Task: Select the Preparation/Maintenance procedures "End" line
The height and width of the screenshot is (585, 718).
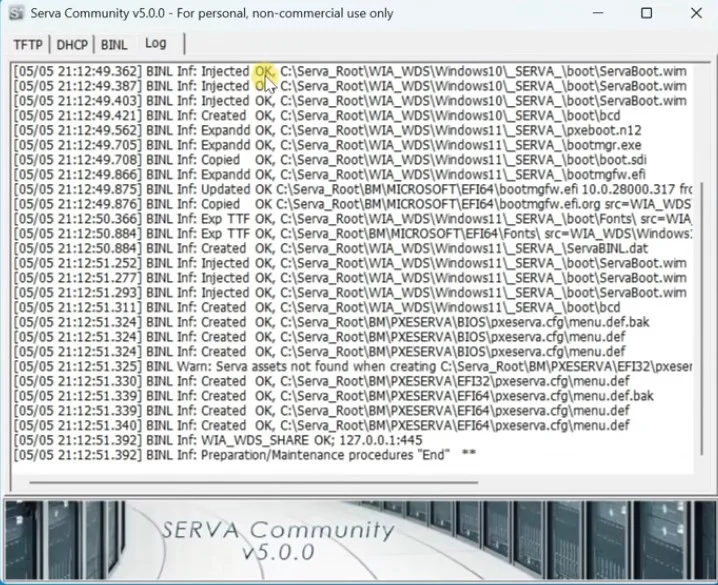Action: [x=245, y=455]
